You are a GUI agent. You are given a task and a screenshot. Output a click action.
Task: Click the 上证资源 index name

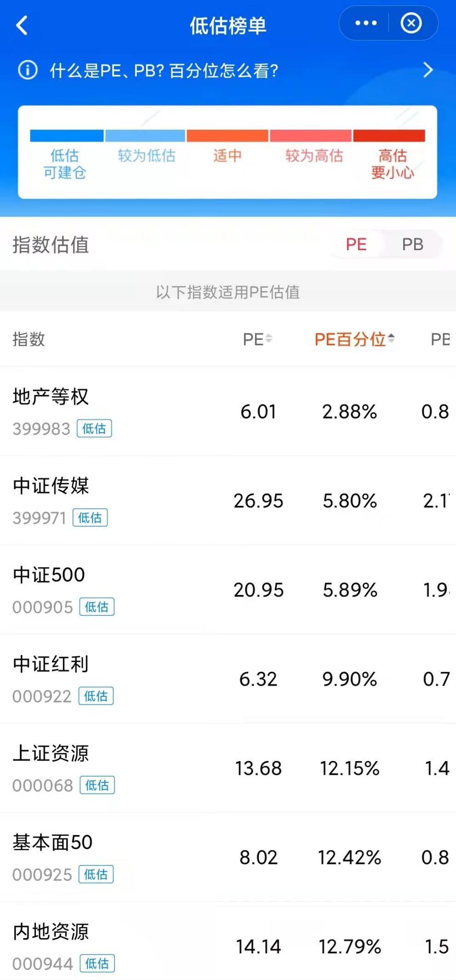[51, 752]
